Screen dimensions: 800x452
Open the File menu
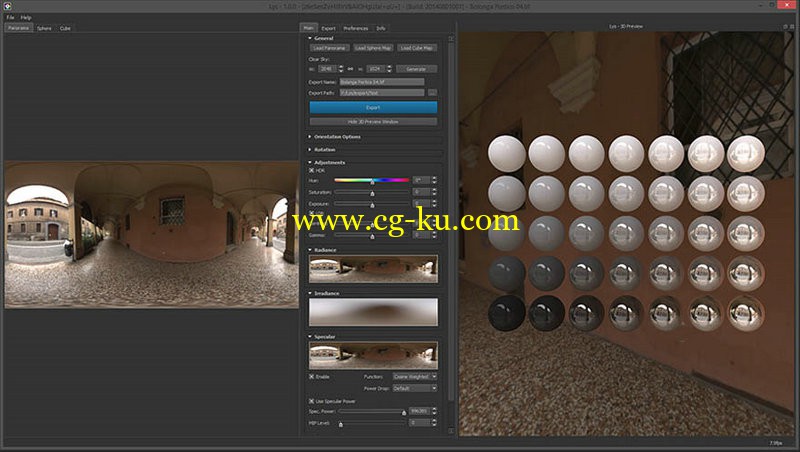tap(10, 17)
